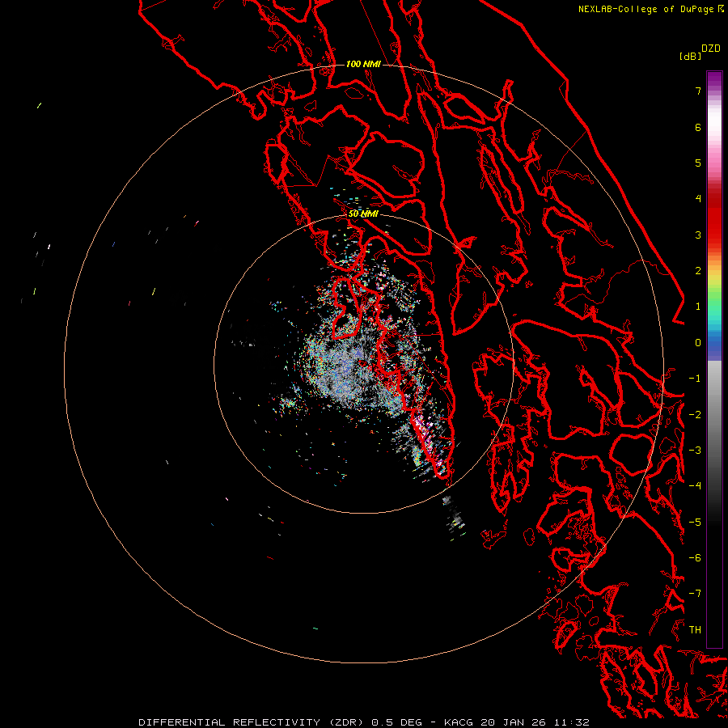Click the 1 value on color scale
This screenshot has width=728, height=728.
pyautogui.click(x=698, y=307)
